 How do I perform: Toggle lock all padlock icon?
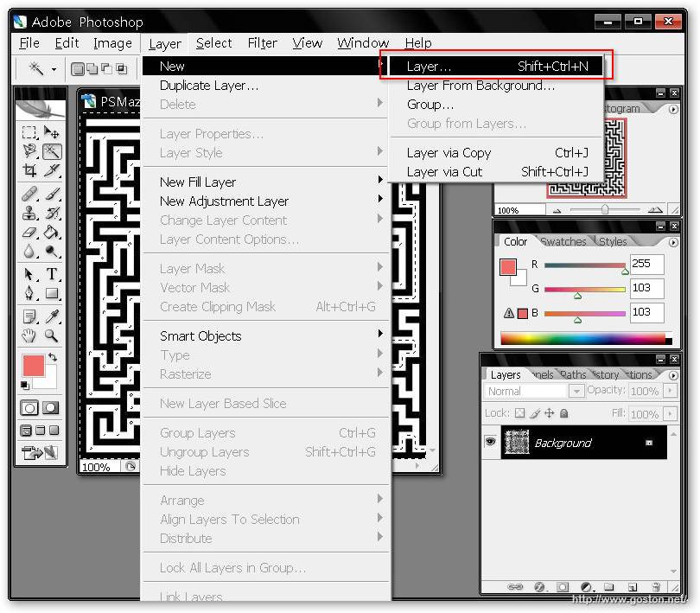point(564,412)
